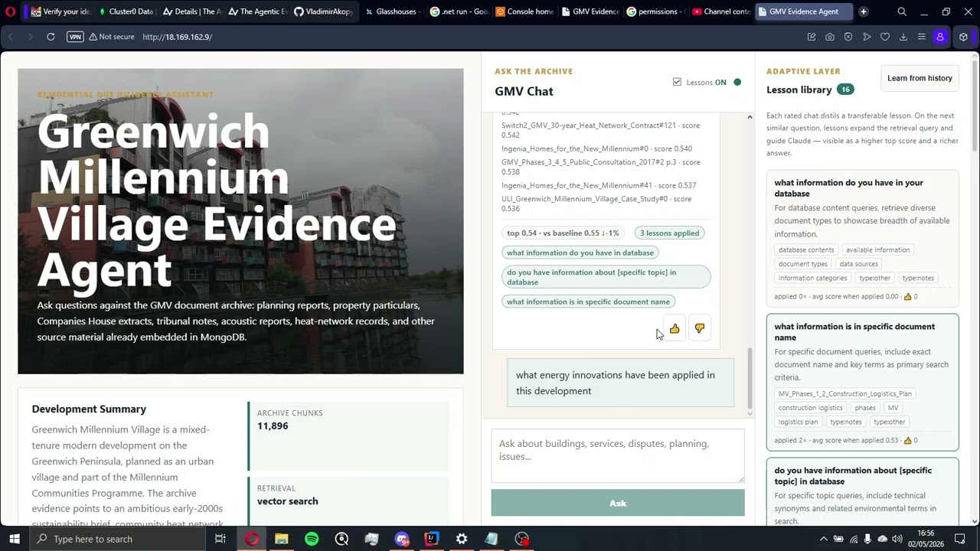
Task: Toggle the Lessons ON checkbox
Action: click(677, 82)
